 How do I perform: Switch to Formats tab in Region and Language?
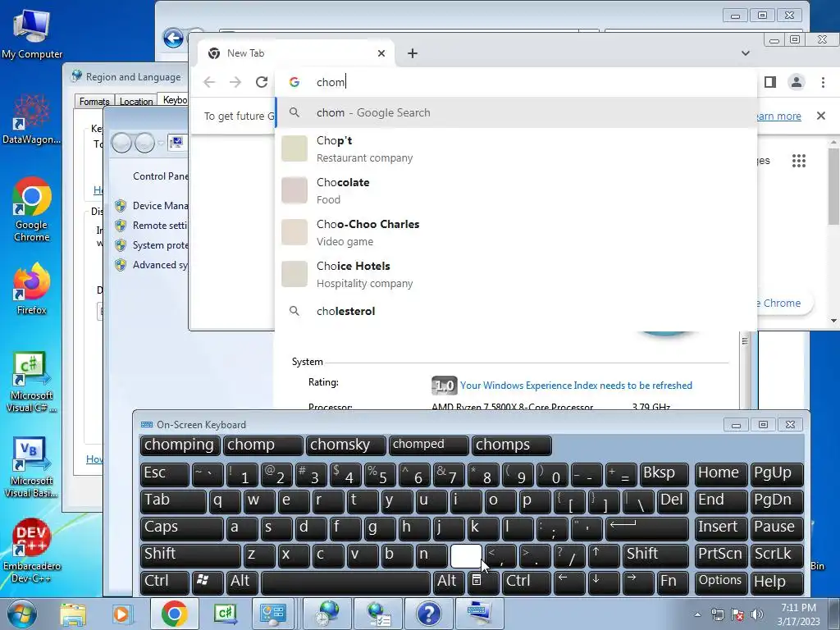[94, 101]
